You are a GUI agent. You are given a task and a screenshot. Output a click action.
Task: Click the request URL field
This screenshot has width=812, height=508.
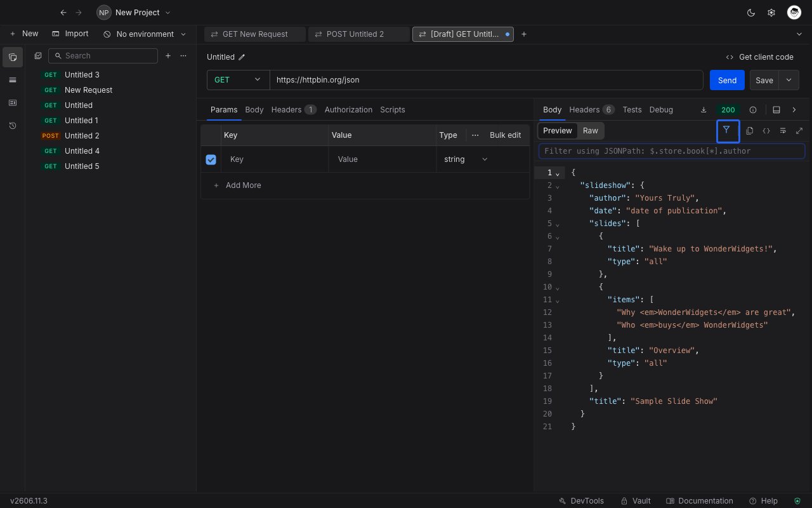(487, 80)
